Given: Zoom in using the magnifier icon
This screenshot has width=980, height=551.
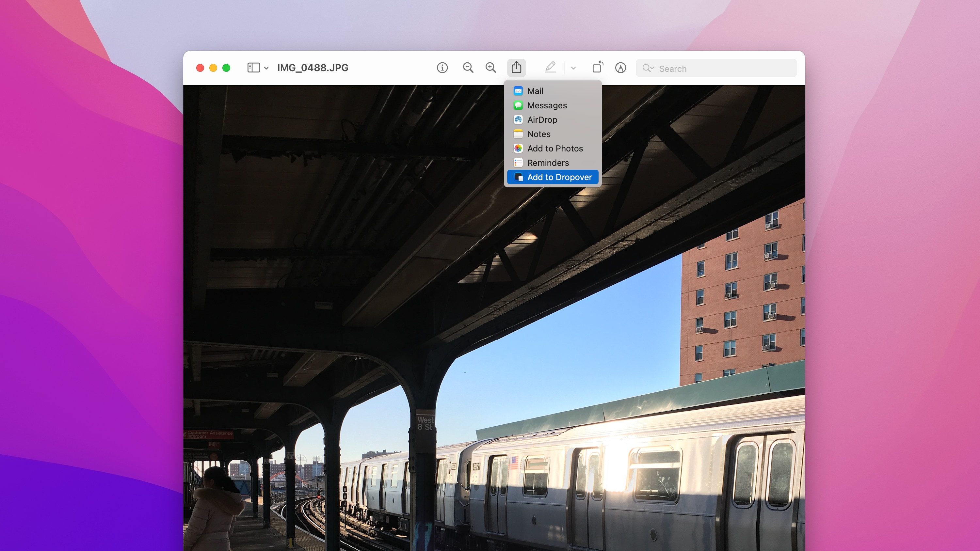Looking at the screenshot, I should tap(491, 68).
